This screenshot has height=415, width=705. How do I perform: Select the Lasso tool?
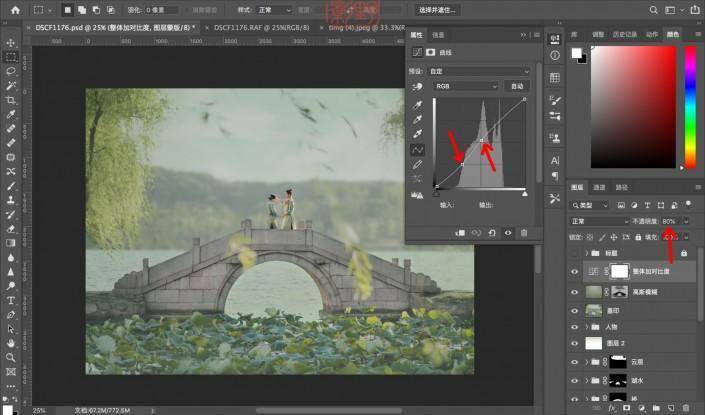(x=11, y=71)
